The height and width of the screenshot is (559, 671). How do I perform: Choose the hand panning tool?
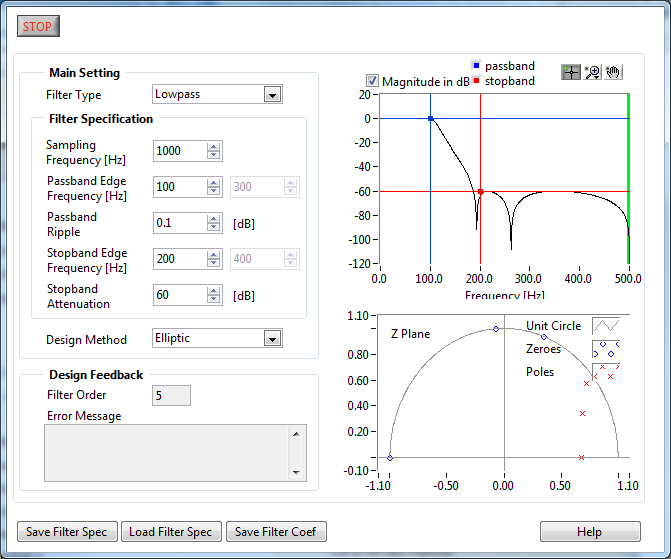[613, 72]
